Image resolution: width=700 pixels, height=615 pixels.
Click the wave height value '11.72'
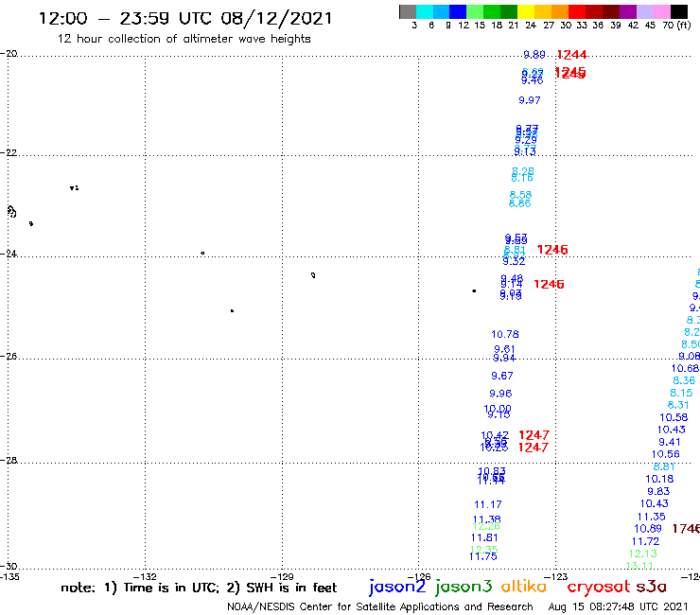[x=645, y=541]
